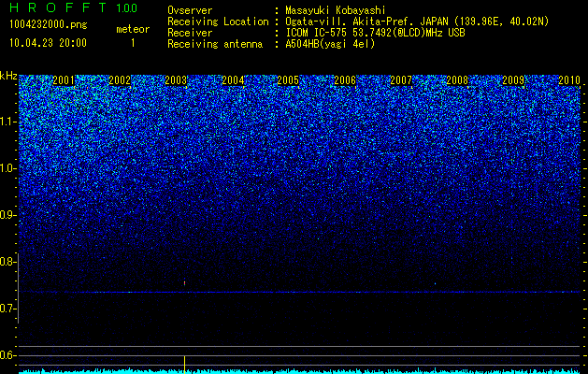Screen dimensions: 588x374
Task: Click the 1.0 kHz axis label
Action: [x=7, y=168]
